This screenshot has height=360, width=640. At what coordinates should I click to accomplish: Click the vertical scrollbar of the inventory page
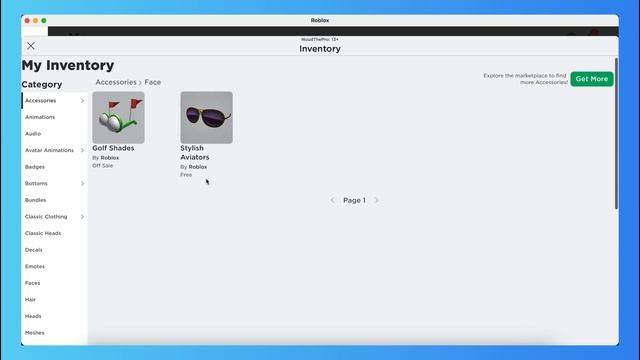616,134
